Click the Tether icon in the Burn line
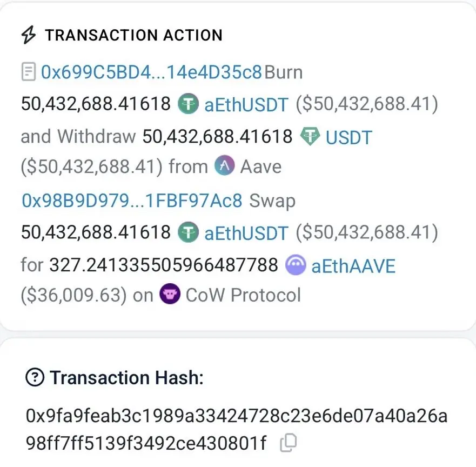 click(x=188, y=104)
